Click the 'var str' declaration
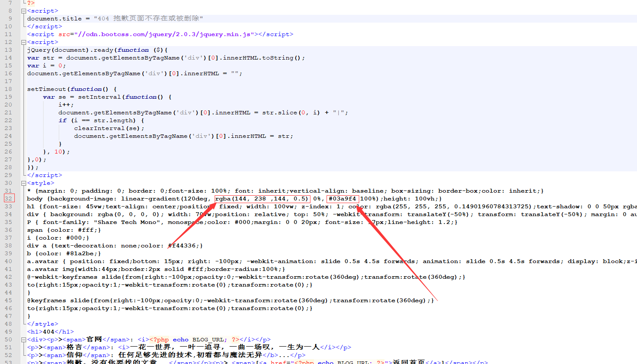Viewport: 637px width, 364px height. coord(40,58)
